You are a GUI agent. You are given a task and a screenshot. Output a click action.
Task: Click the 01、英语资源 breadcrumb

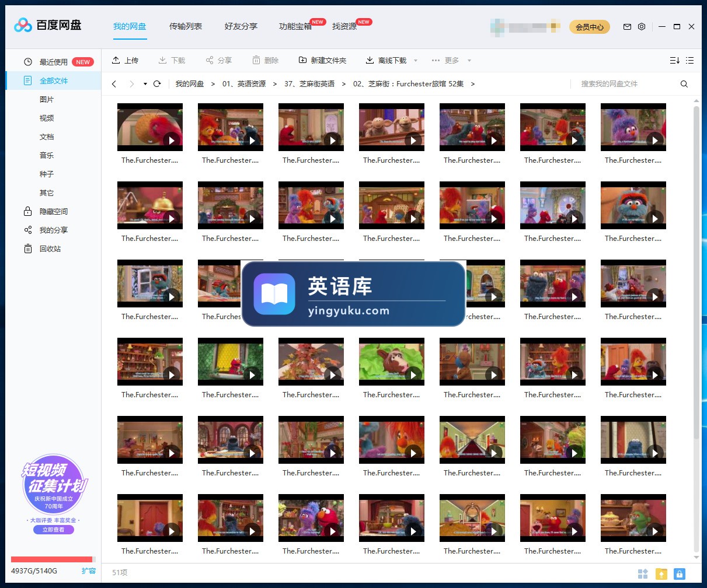pyautogui.click(x=244, y=84)
